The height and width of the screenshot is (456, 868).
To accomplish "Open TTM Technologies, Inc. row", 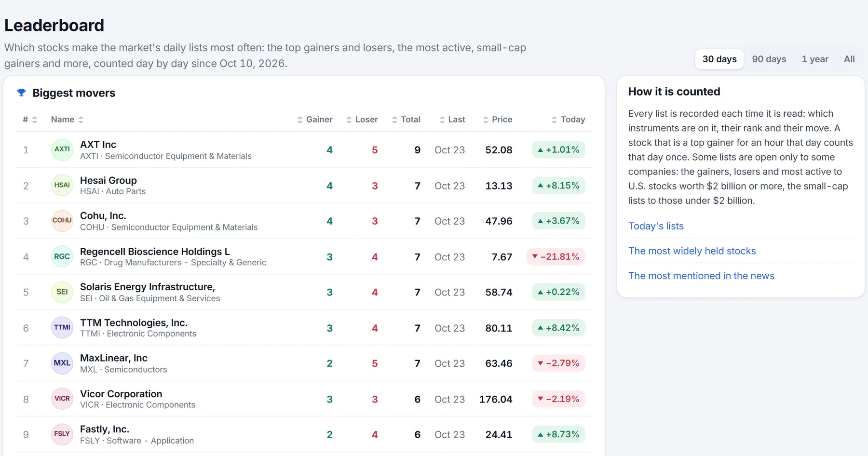I will click(304, 328).
